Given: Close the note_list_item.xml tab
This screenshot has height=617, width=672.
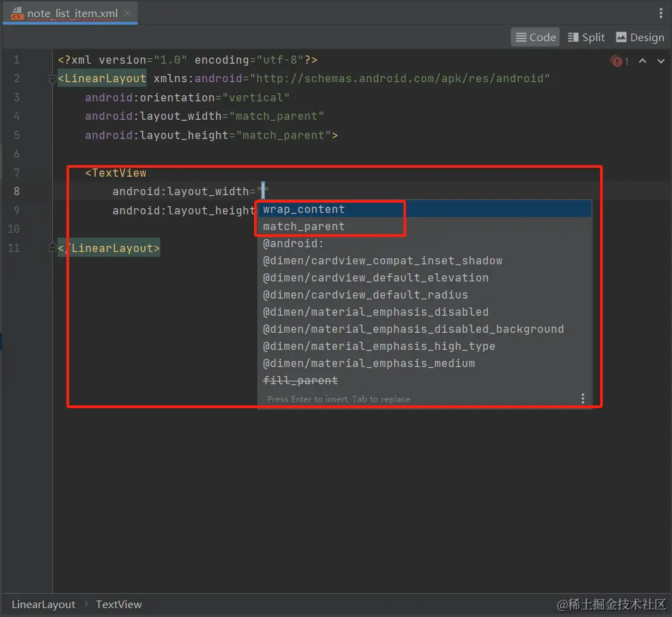Looking at the screenshot, I should tap(127, 13).
